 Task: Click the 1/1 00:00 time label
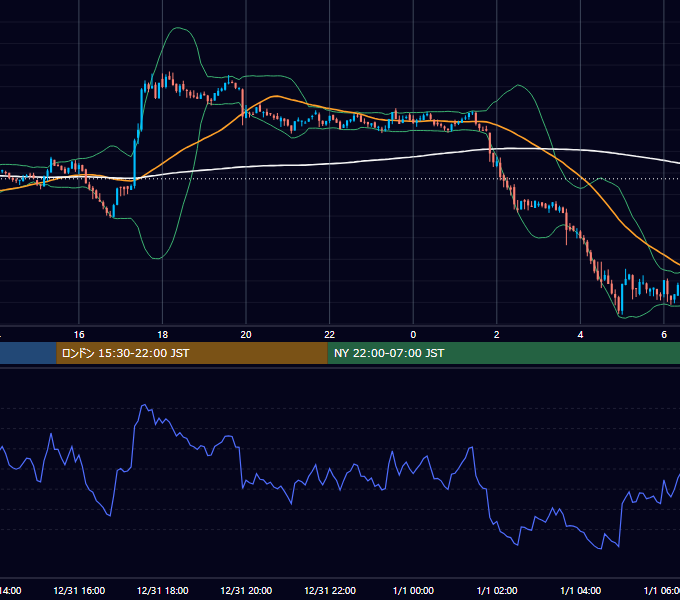click(413, 591)
